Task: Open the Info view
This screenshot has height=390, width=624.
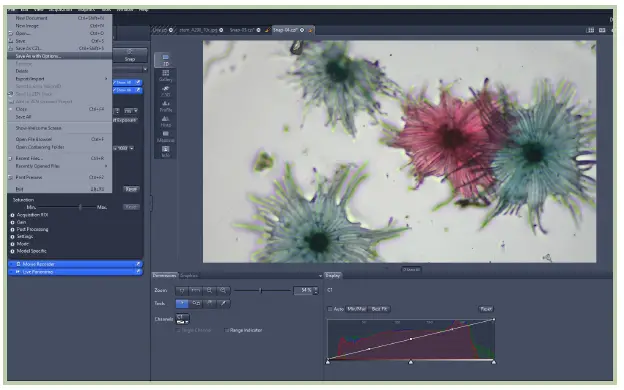Action: click(166, 152)
